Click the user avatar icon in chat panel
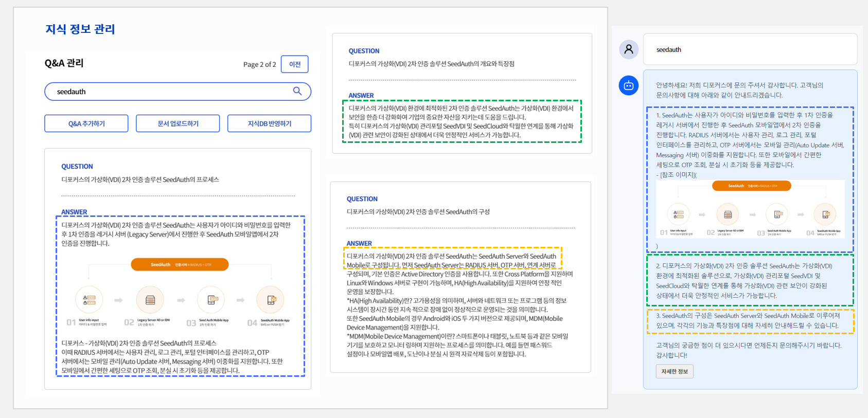This screenshot has height=418, width=868. click(629, 49)
